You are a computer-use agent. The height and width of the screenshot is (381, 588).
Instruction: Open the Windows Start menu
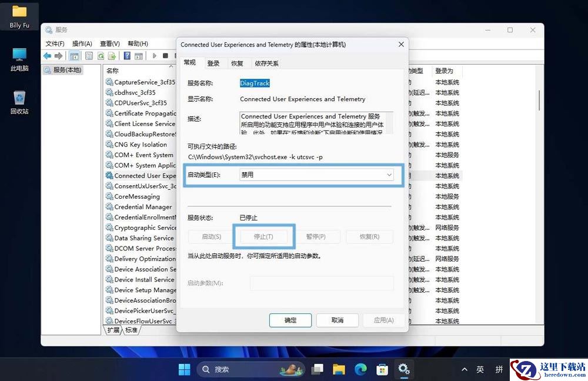click(x=184, y=369)
